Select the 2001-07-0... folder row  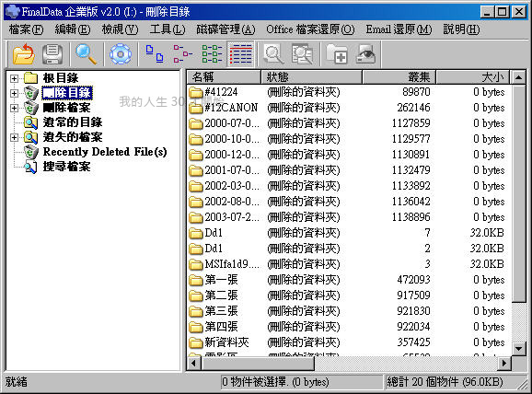(348, 170)
